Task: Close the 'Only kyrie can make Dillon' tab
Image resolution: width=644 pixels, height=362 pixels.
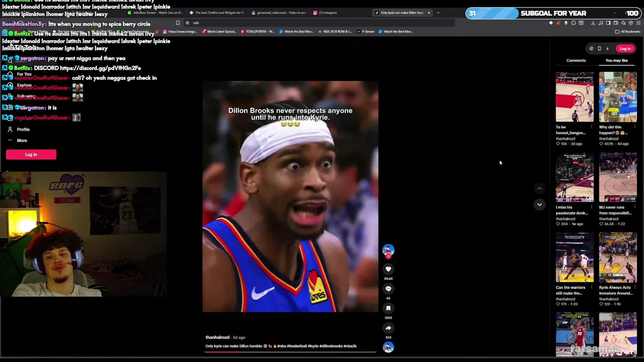Action: click(429, 13)
